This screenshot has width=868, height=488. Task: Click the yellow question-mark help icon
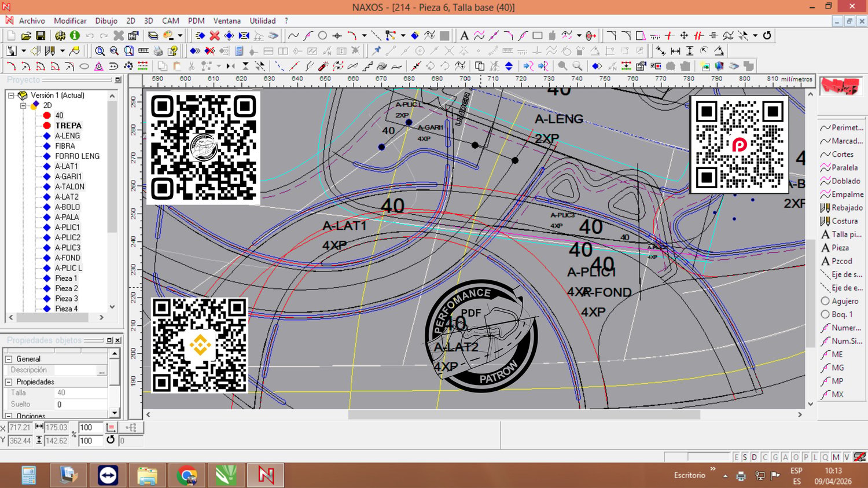click(x=172, y=51)
